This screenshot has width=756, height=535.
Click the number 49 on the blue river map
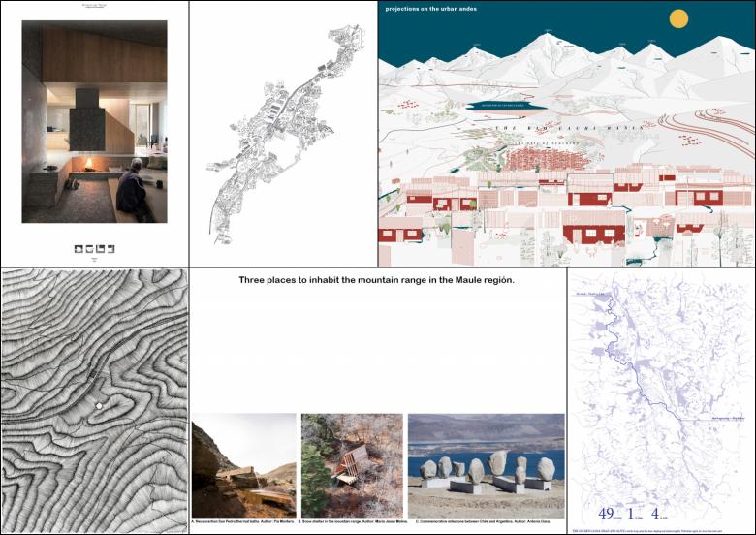click(606, 513)
